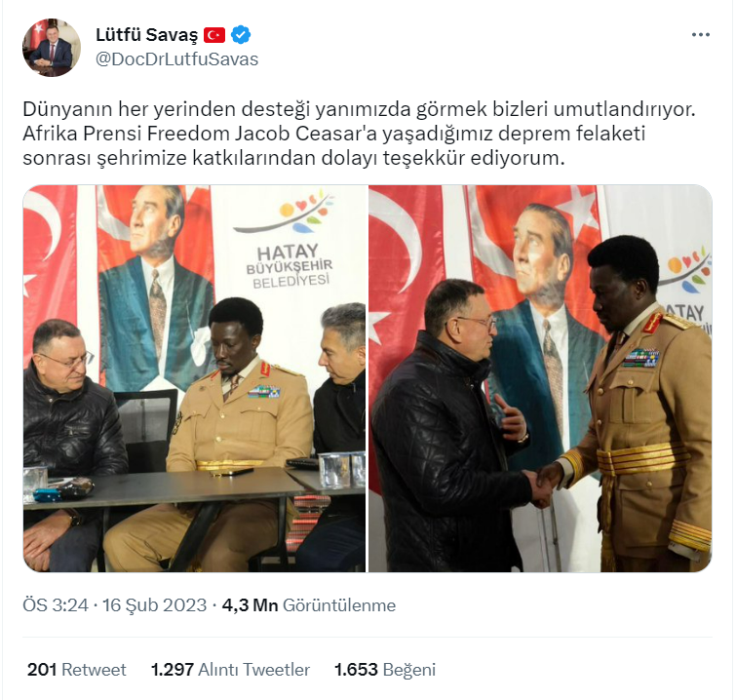736x700 pixels.
Task: Show the 1.653 Beğeni list
Action: [x=385, y=670]
